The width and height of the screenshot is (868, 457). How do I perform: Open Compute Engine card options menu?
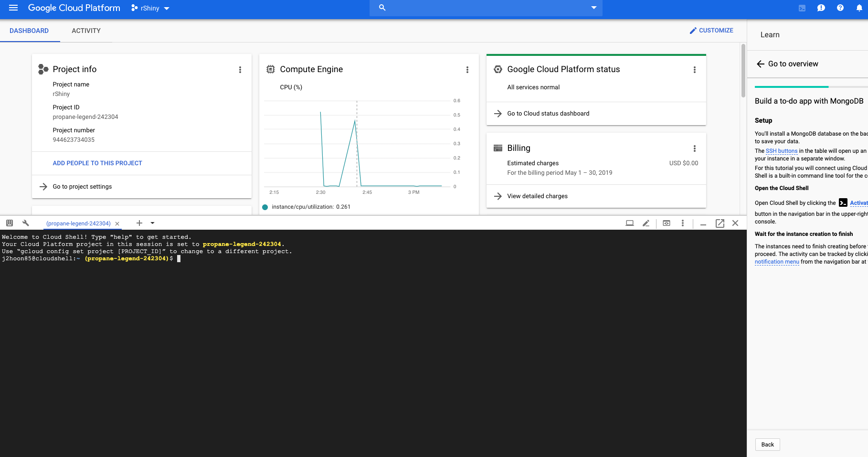coord(467,70)
